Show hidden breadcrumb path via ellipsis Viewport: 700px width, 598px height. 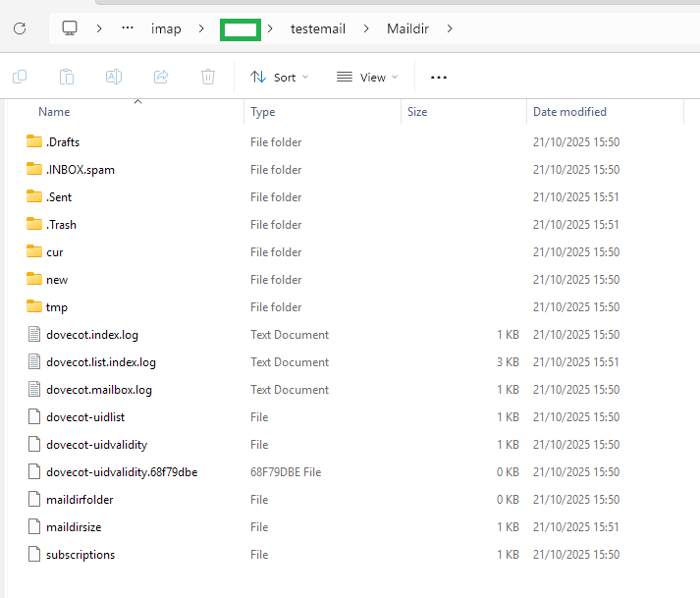point(127,28)
